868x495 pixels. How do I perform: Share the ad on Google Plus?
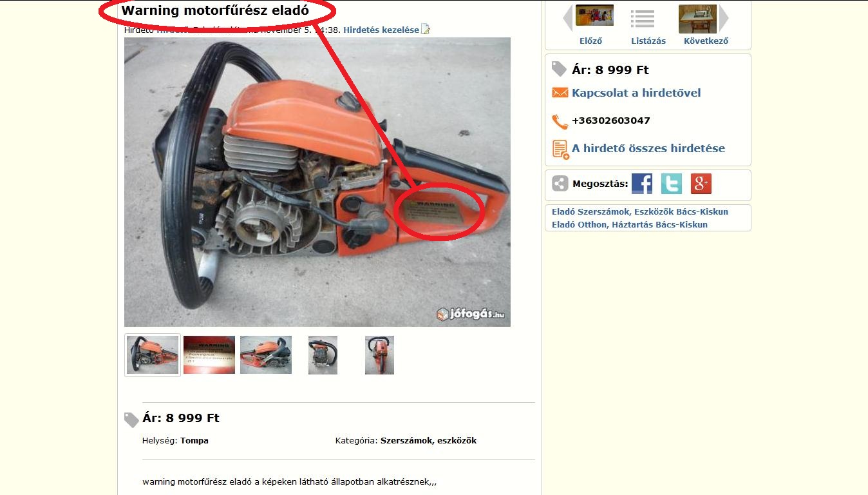tap(701, 184)
